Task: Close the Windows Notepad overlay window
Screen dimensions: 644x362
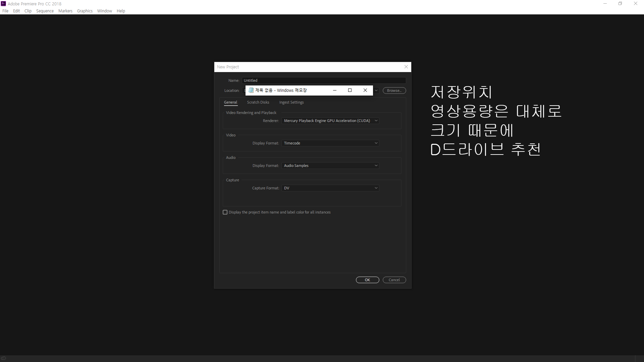Action: click(x=365, y=90)
